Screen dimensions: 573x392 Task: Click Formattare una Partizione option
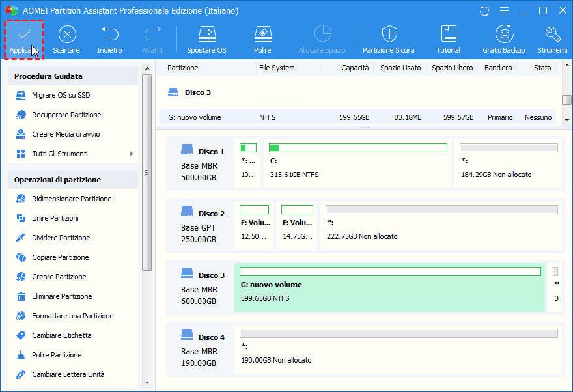72,316
